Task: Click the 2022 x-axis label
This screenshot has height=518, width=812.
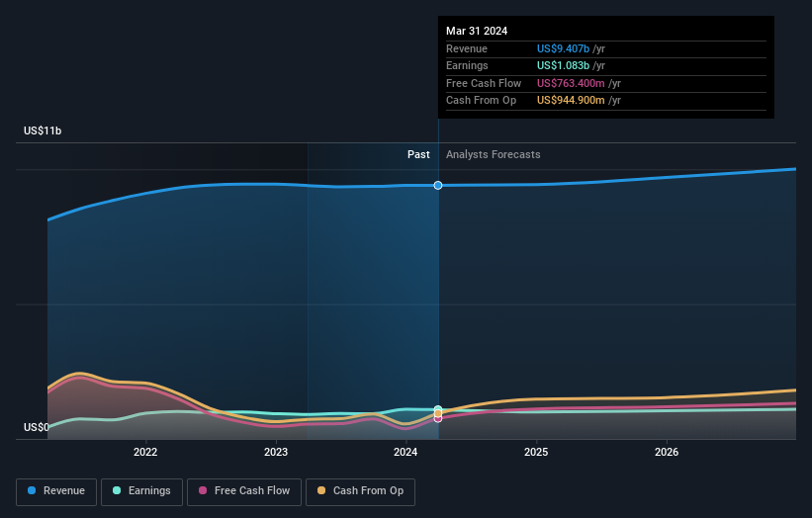Action: tap(145, 452)
